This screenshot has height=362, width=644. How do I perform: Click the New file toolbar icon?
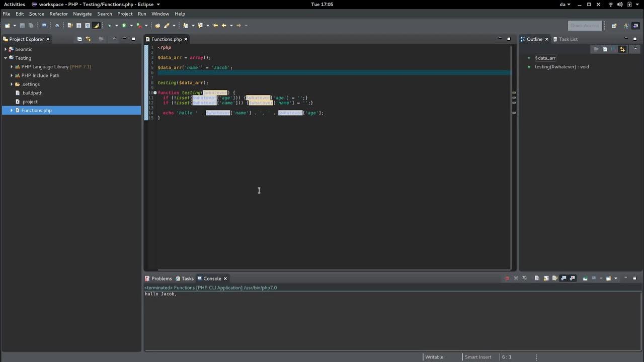click(x=7, y=25)
